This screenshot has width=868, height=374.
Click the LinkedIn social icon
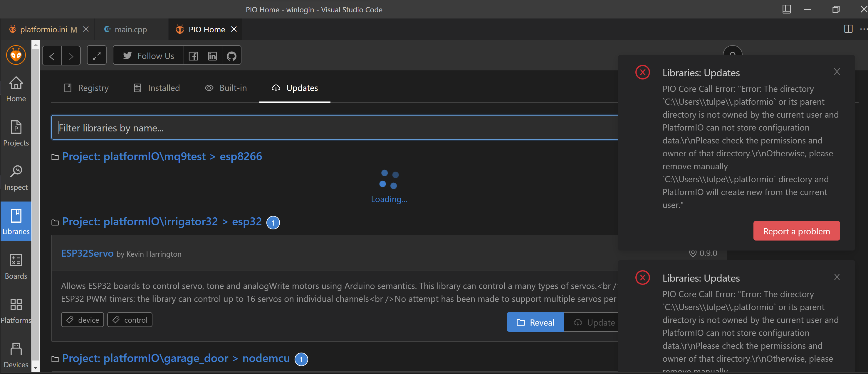(212, 55)
